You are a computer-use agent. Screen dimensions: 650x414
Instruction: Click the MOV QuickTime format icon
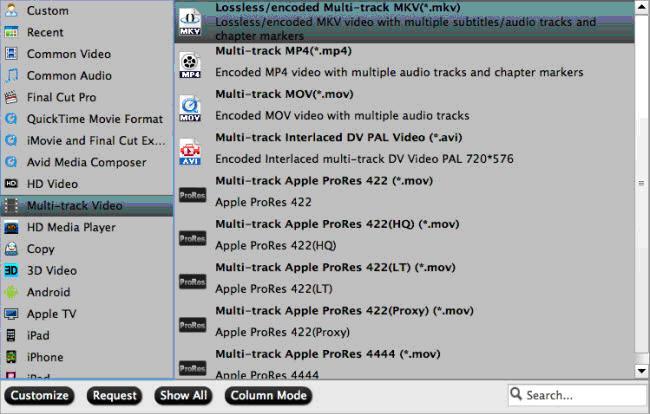tap(190, 109)
